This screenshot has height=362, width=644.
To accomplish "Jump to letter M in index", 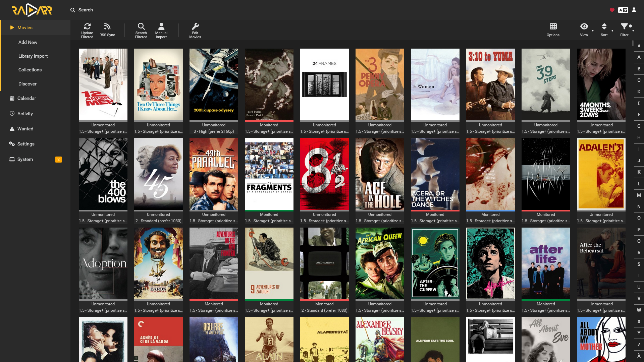I will pos(639,195).
